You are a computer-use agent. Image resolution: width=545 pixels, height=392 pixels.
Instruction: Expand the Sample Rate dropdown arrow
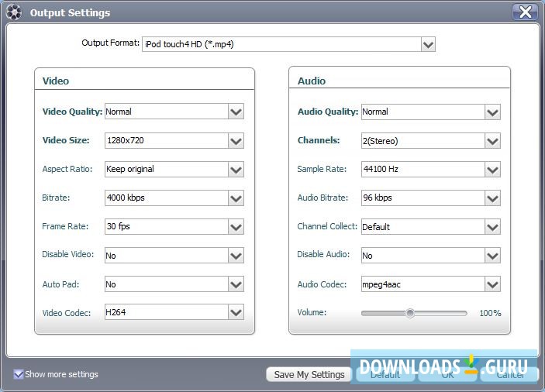click(x=492, y=170)
